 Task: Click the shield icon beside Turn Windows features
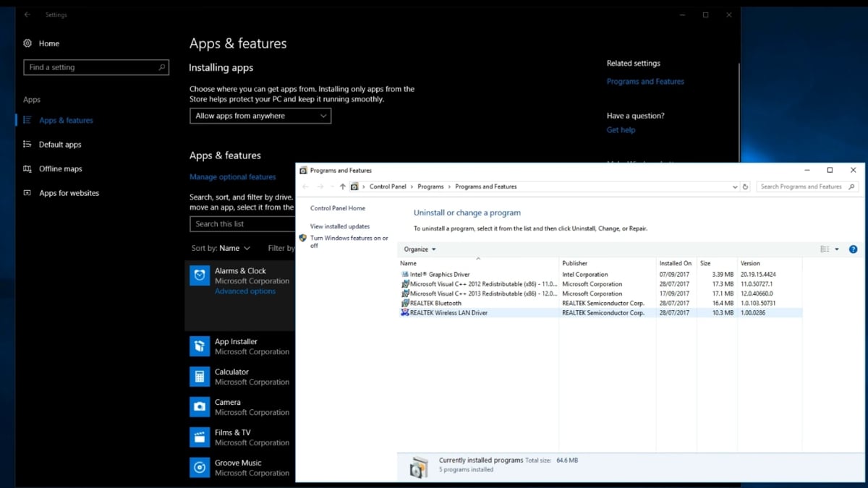tap(303, 238)
